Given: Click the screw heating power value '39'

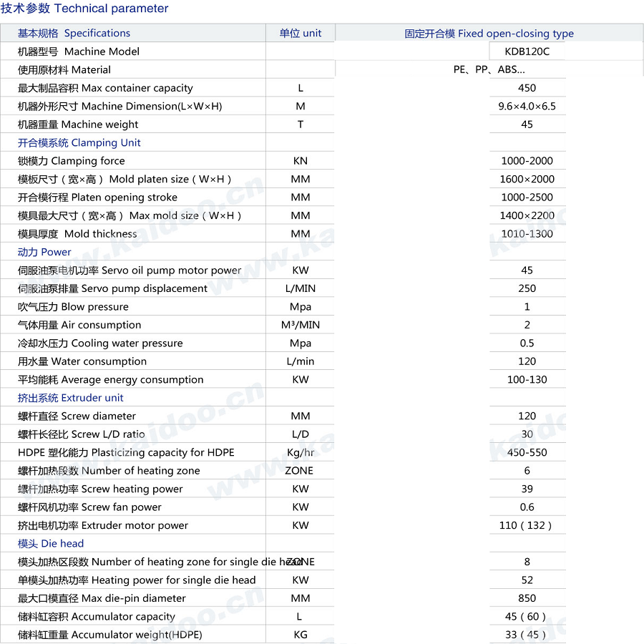Looking at the screenshot, I should [x=527, y=489].
